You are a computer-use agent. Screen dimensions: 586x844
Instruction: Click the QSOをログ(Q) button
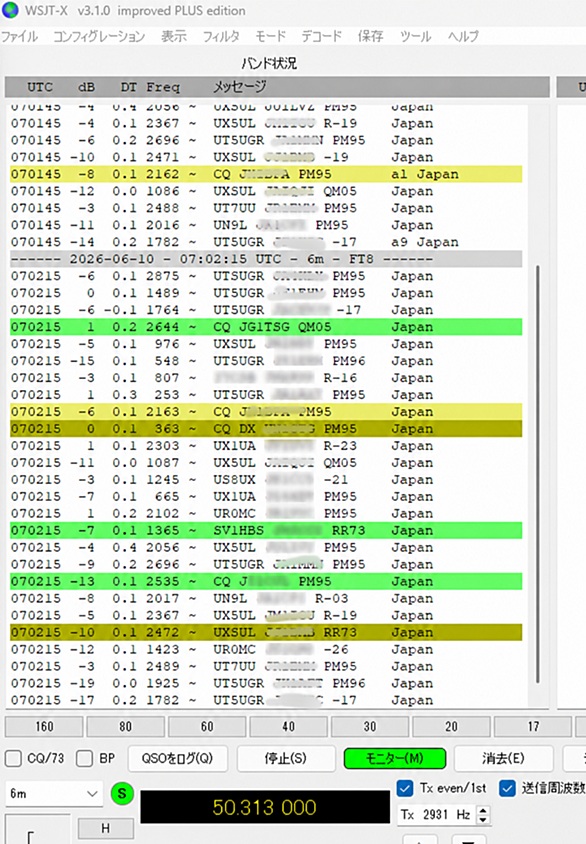[x=178, y=758]
